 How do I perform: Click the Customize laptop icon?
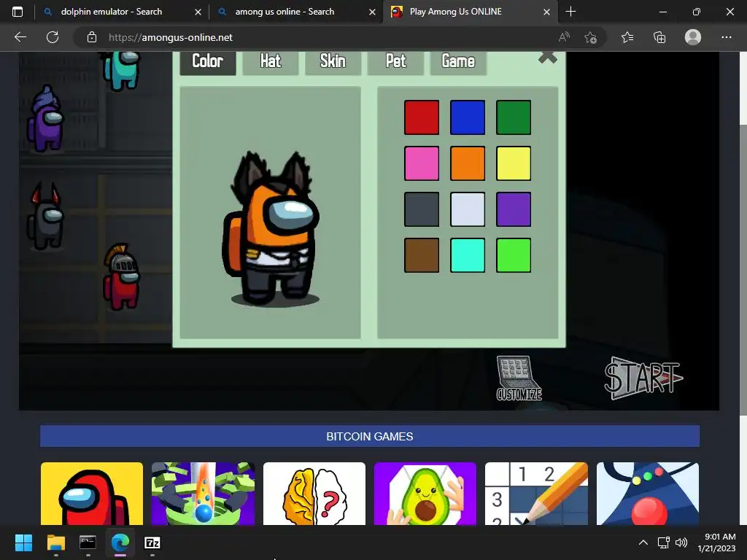pos(519,378)
